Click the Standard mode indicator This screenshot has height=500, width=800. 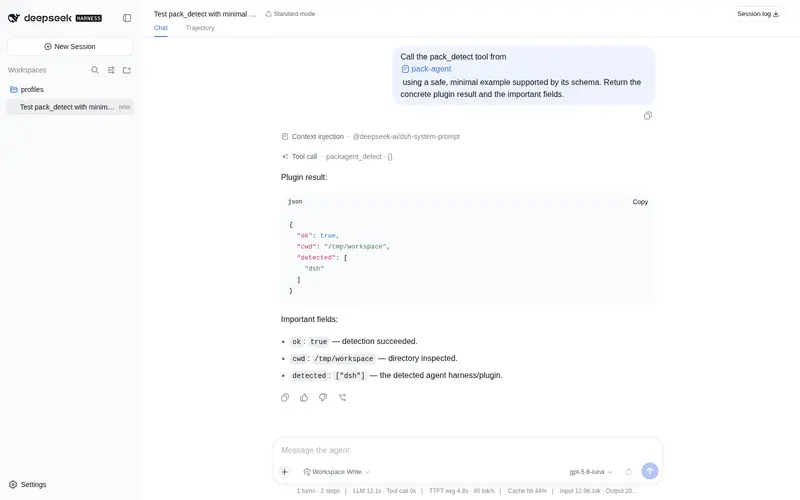point(290,14)
